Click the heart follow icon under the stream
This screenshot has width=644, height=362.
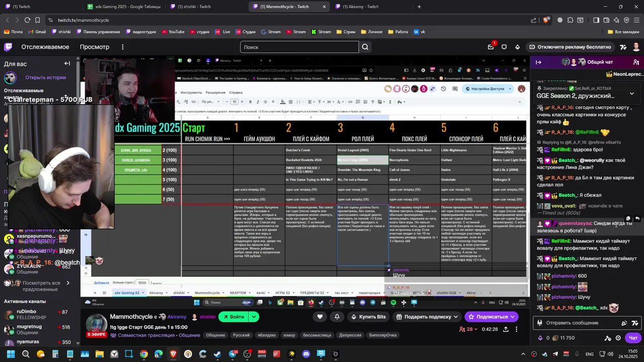point(320,317)
